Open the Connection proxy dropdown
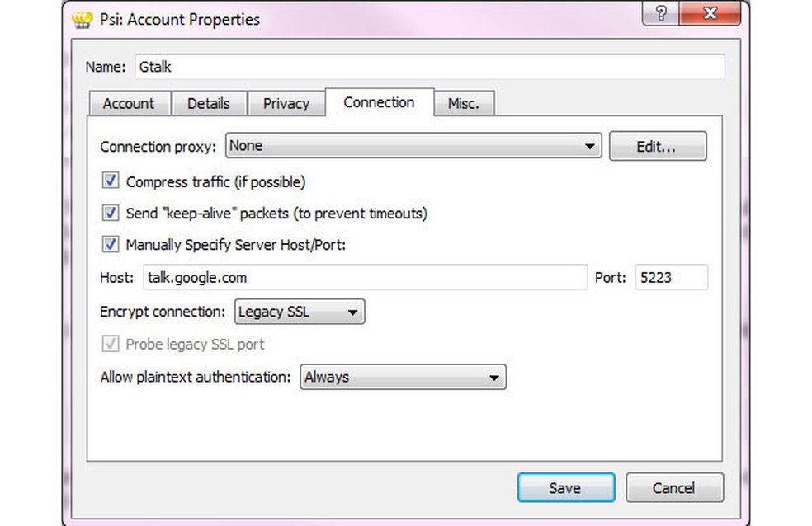The width and height of the screenshot is (812, 526). (413, 147)
